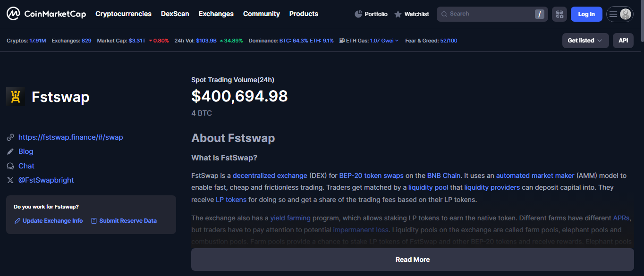The height and width of the screenshot is (276, 644).
Task: Click the slash shortcut key icon
Action: coord(539,14)
